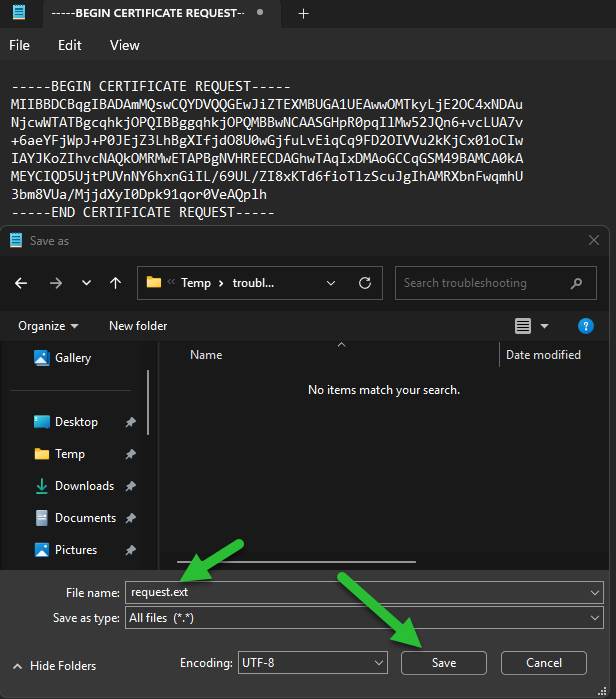Screen dimensions: 616x699
Task: Click the Cancel button
Action: 544,663
